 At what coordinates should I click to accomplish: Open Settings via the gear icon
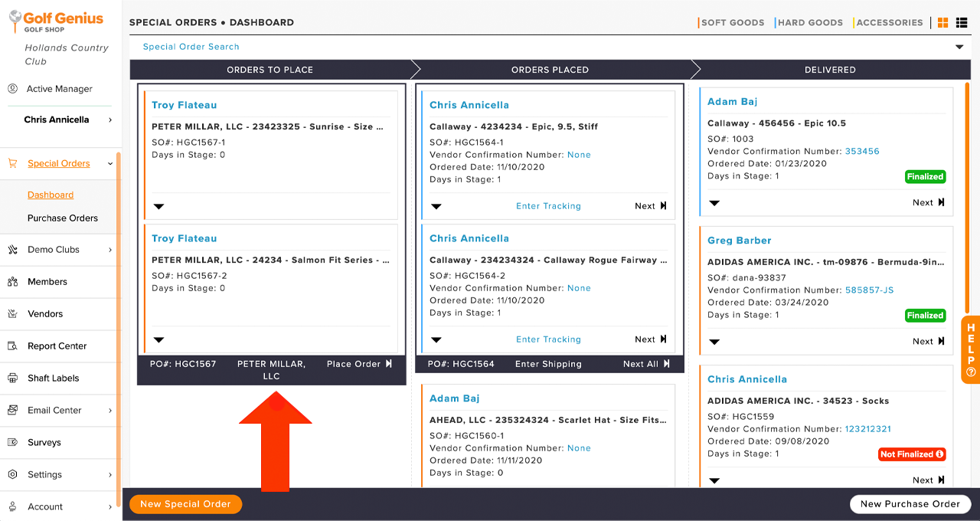12,474
